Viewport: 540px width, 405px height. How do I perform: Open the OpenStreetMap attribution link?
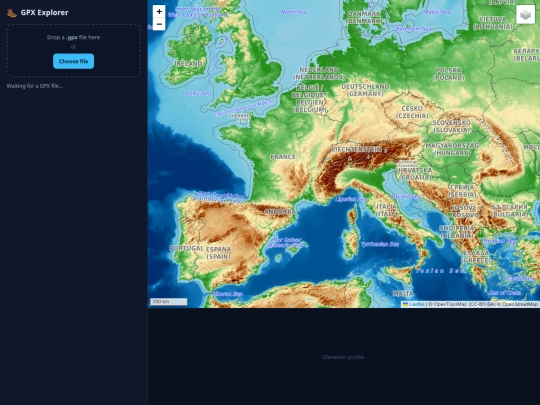point(520,304)
